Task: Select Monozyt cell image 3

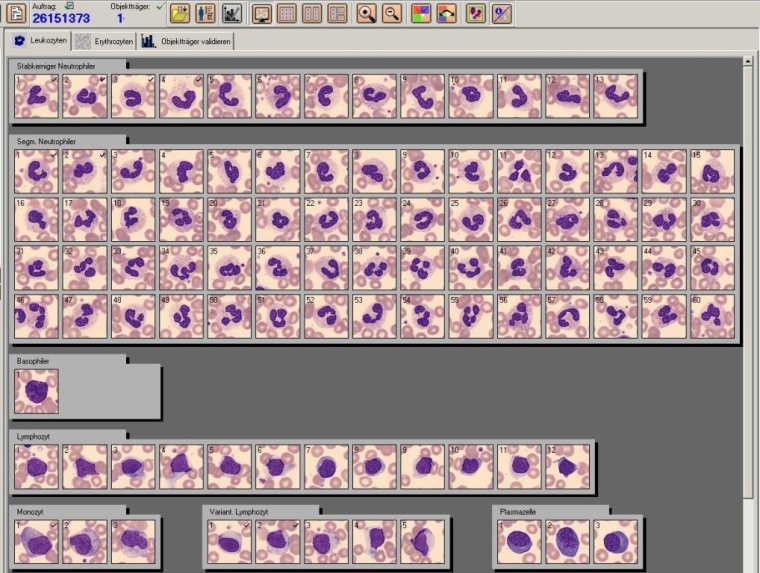Action: 133,542
